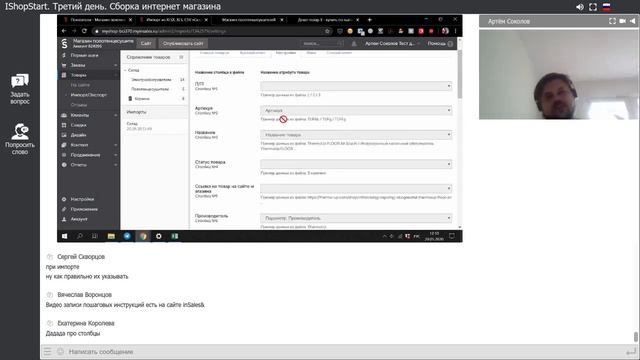Click the admin page vertical scrollbar

tap(460, 73)
